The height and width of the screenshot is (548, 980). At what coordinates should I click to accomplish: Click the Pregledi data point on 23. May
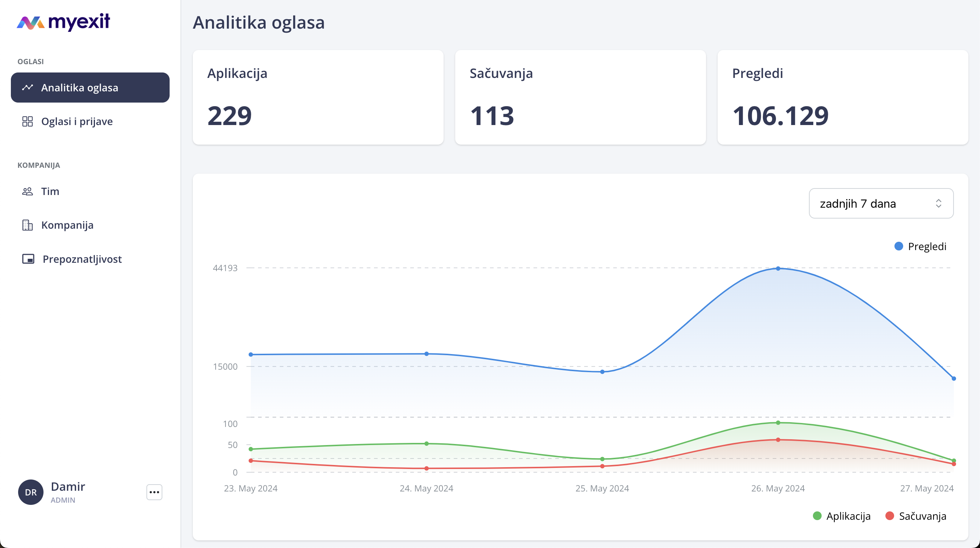pos(251,355)
